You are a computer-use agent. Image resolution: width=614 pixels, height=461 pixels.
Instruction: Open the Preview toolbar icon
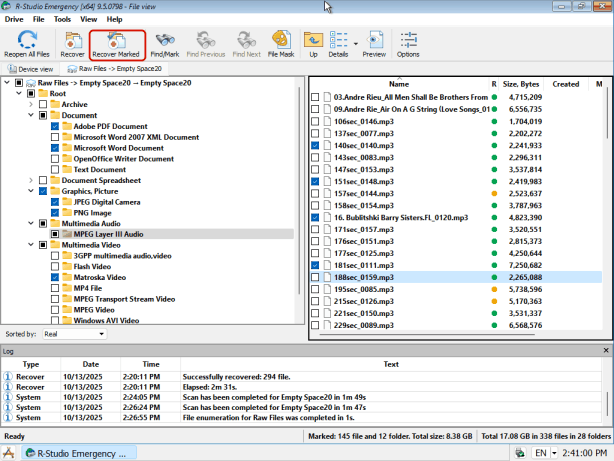click(x=374, y=43)
